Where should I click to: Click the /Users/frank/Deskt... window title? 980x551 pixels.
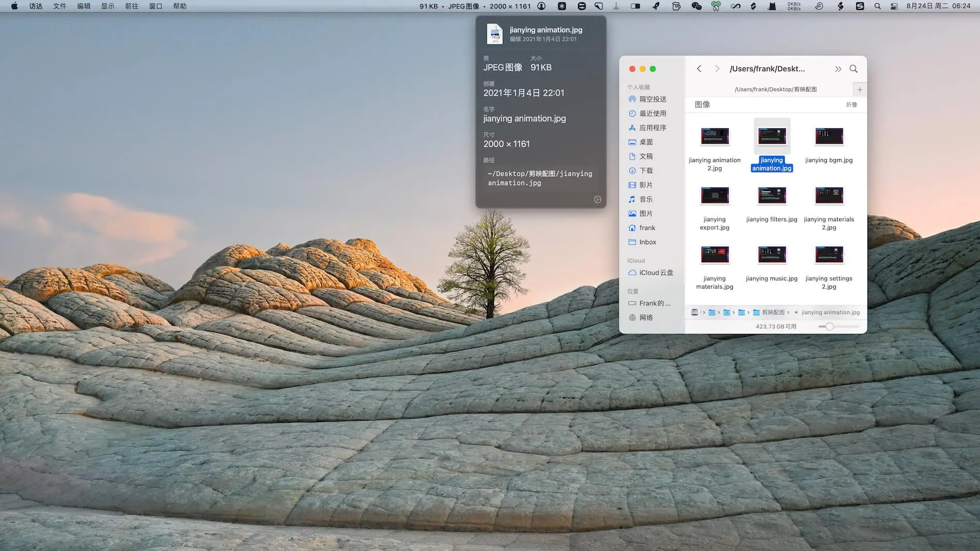tap(767, 69)
